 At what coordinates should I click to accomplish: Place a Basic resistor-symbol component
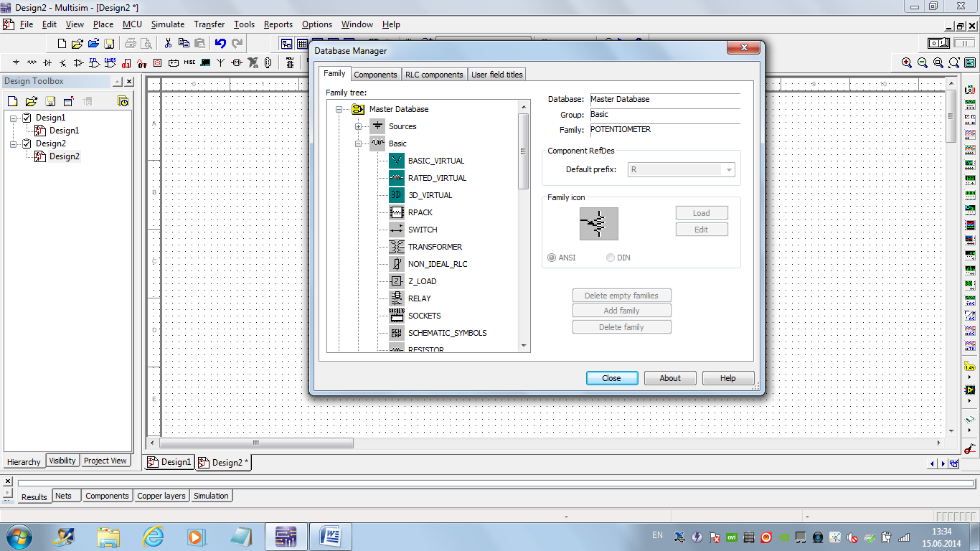(x=32, y=62)
